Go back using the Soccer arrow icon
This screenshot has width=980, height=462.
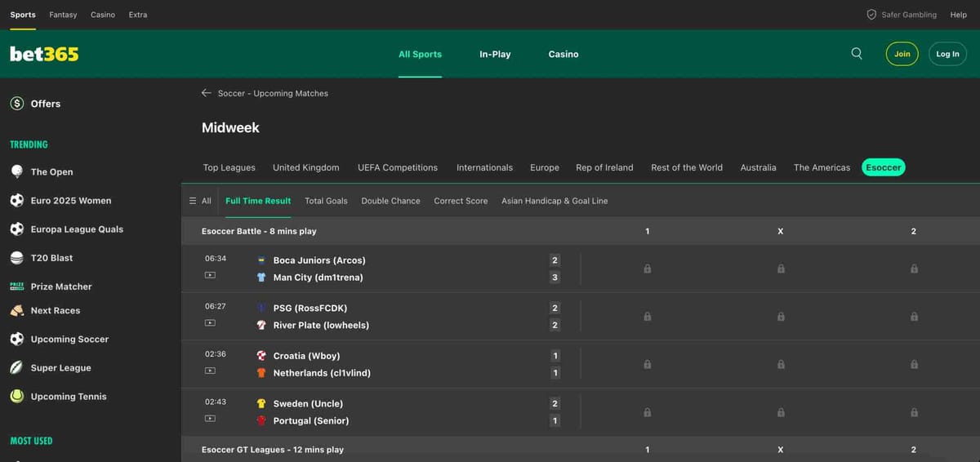pos(207,93)
